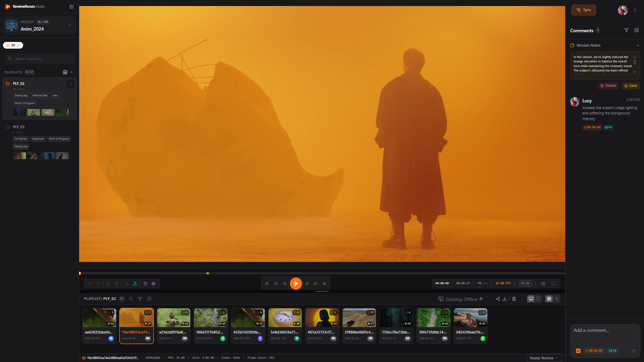Click the playhead at timeline start
Viewport: 644px width, 362px height.
[x=80, y=273]
